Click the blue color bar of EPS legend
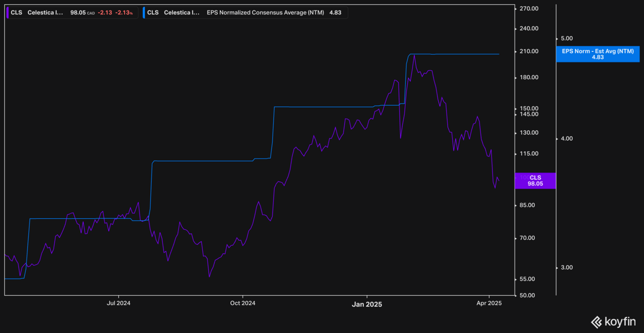The image size is (644, 333). coord(144,12)
